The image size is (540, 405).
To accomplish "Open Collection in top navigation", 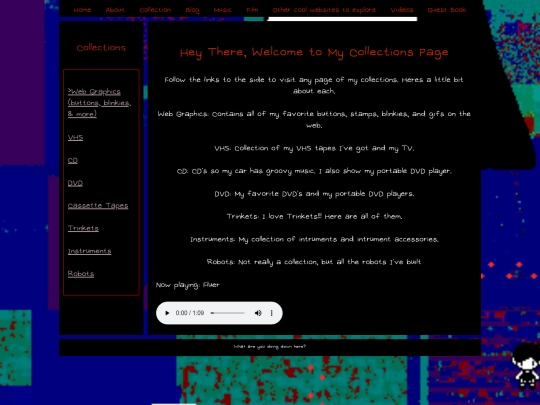I will pos(155,10).
